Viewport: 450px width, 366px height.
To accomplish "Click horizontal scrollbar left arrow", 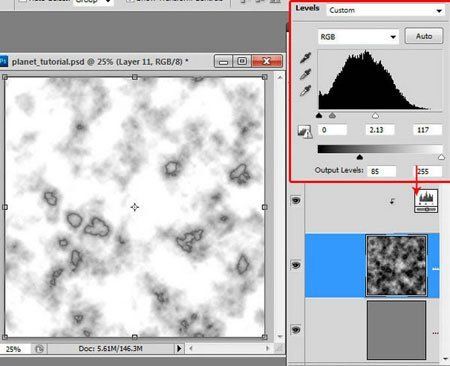I will tap(191, 348).
